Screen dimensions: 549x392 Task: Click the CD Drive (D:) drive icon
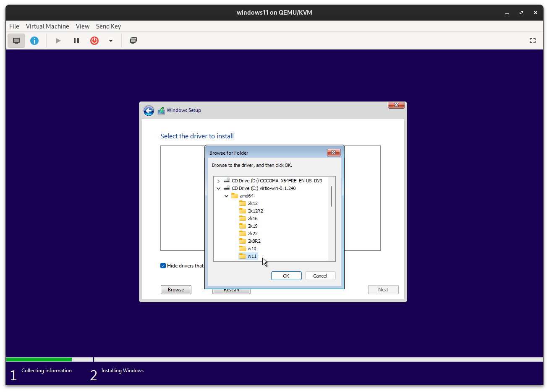[227, 181]
